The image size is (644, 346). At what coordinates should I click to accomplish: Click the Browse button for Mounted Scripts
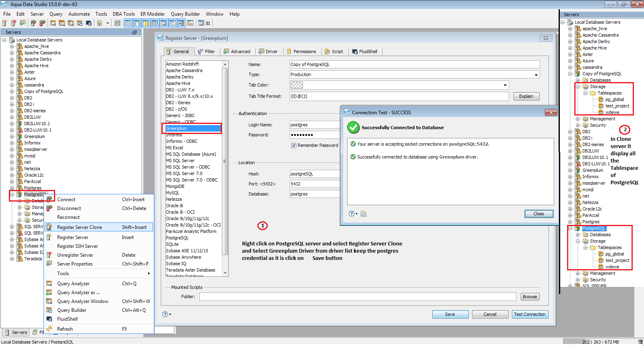point(530,297)
